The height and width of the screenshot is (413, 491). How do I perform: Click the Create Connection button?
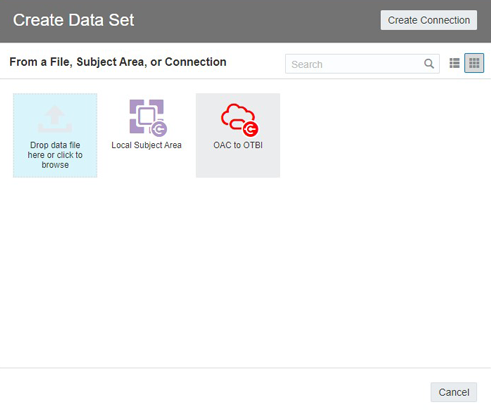[429, 20]
